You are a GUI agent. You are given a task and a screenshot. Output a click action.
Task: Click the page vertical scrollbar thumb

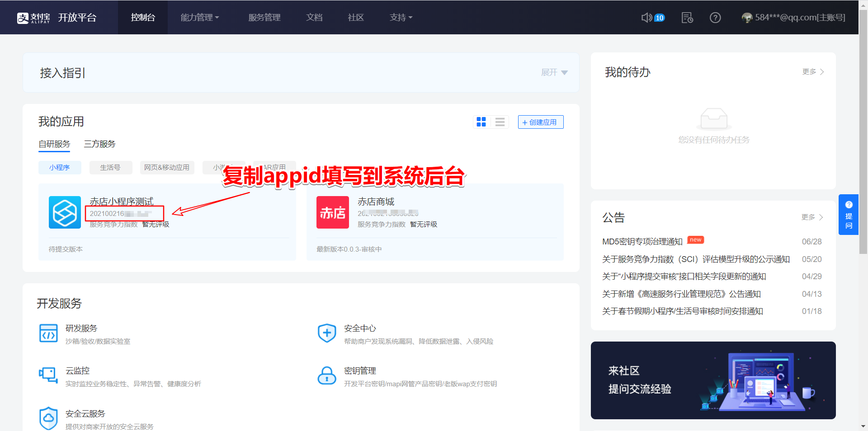[863, 131]
